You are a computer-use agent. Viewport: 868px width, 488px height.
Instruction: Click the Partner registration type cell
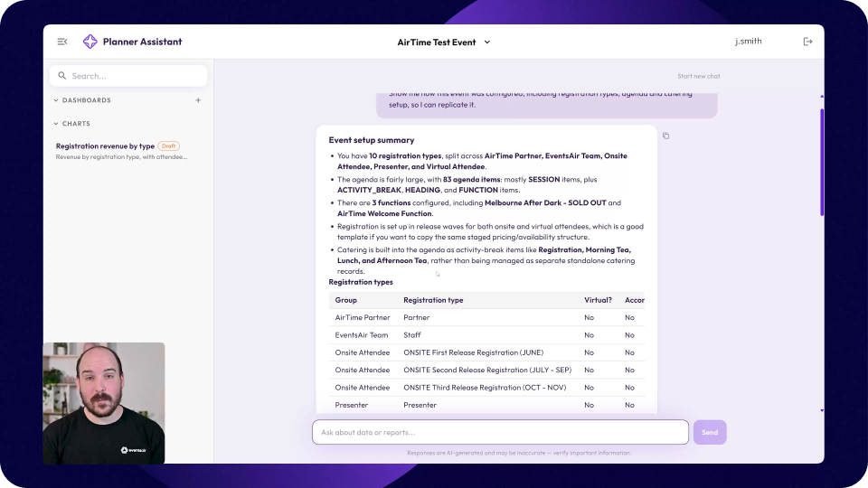pyautogui.click(x=416, y=317)
